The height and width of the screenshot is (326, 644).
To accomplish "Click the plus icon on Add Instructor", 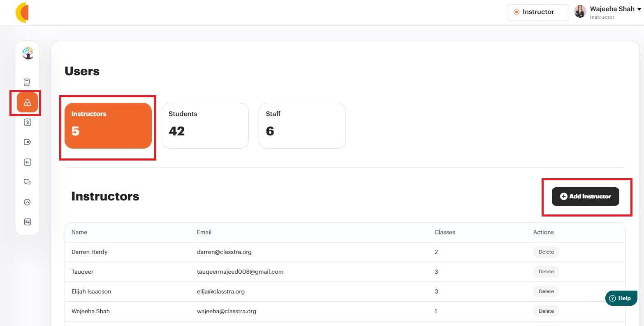I will point(564,196).
